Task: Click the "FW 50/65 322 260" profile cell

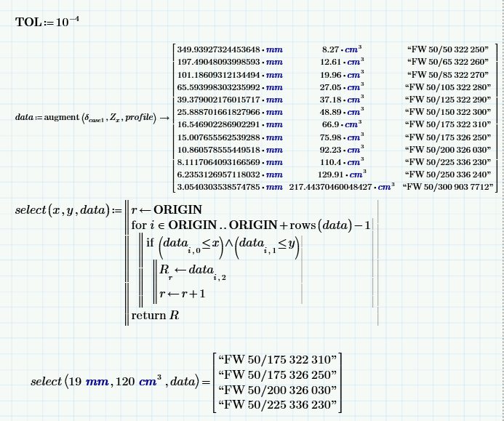Action: 448,62
